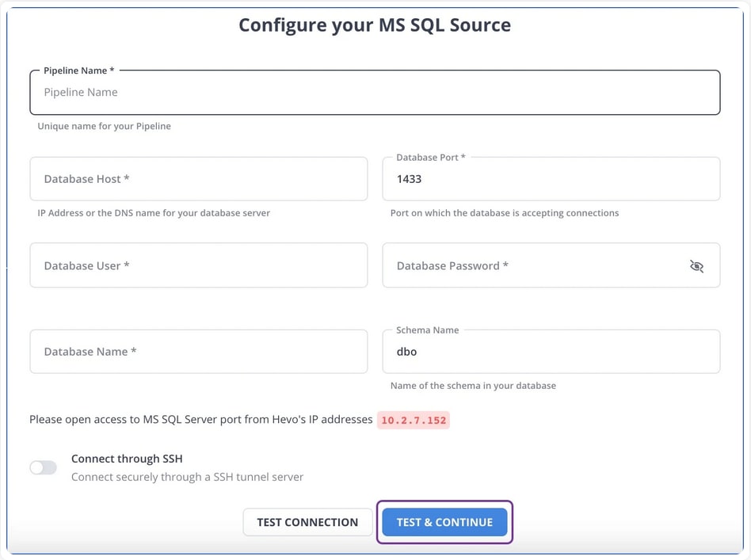Click the 'Connect through SSH' label
This screenshot has width=751, height=560.
point(127,459)
